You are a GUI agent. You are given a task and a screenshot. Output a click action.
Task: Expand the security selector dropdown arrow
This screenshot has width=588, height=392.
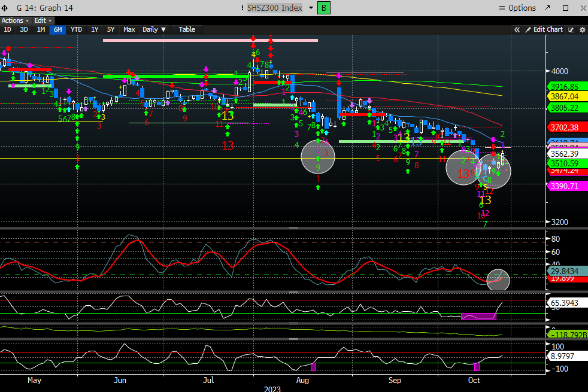pos(310,8)
